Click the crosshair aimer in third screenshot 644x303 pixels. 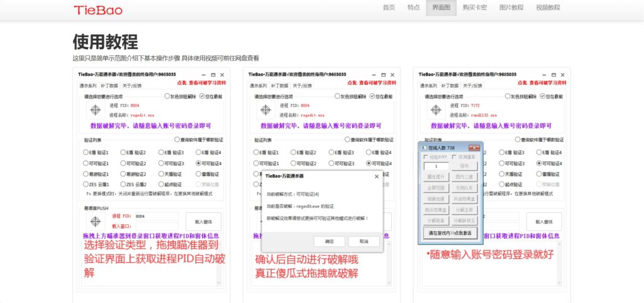pos(436,110)
